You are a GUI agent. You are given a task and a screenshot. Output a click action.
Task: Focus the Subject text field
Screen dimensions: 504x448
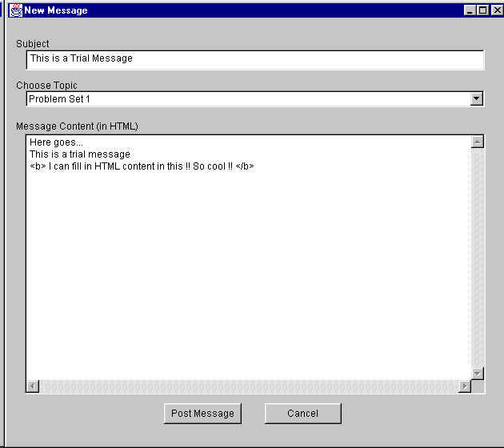click(254, 59)
